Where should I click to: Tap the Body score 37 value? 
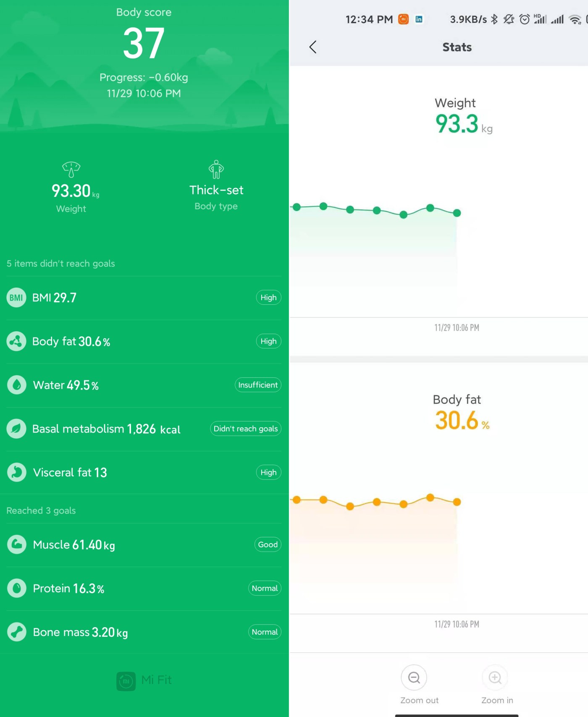144,43
